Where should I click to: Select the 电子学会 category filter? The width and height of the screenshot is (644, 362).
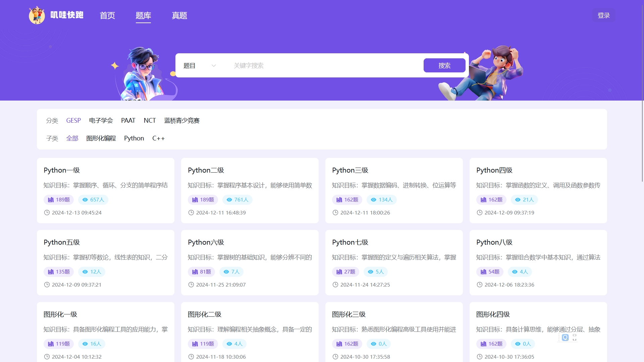(101, 120)
